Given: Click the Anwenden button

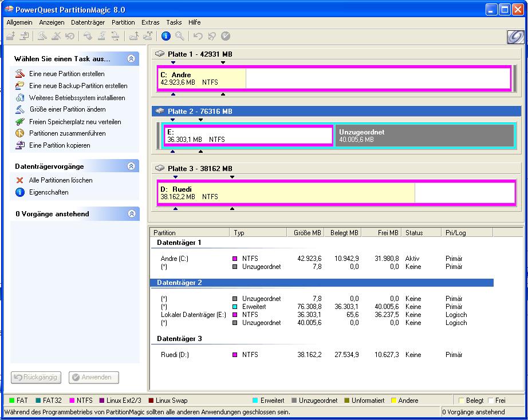Looking at the screenshot, I should click(93, 377).
